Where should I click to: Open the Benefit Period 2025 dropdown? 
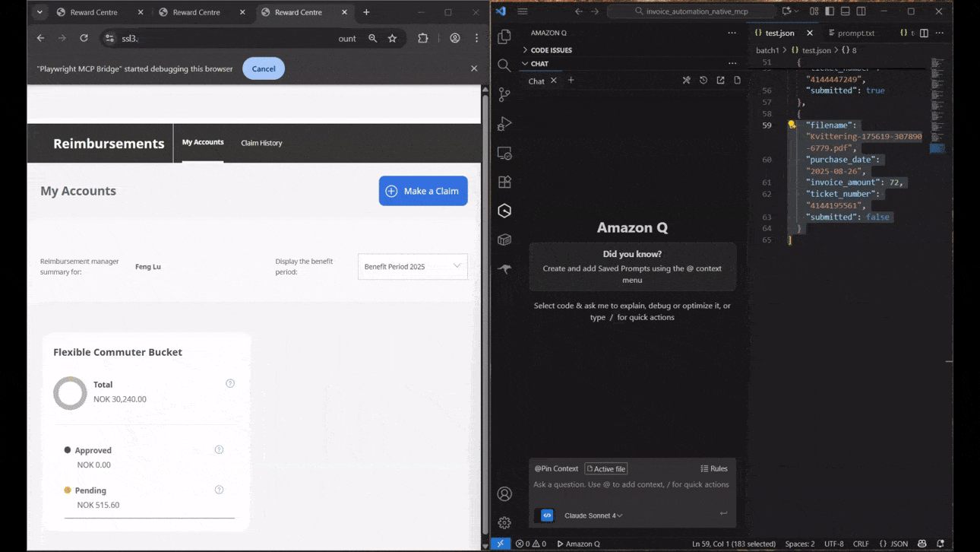413,266
